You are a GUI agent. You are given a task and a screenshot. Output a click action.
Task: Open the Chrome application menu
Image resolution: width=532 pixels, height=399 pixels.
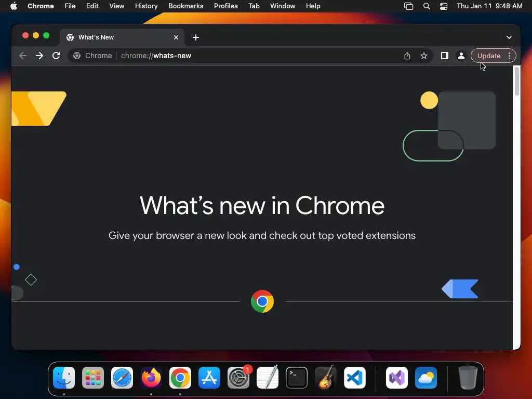coord(41,6)
